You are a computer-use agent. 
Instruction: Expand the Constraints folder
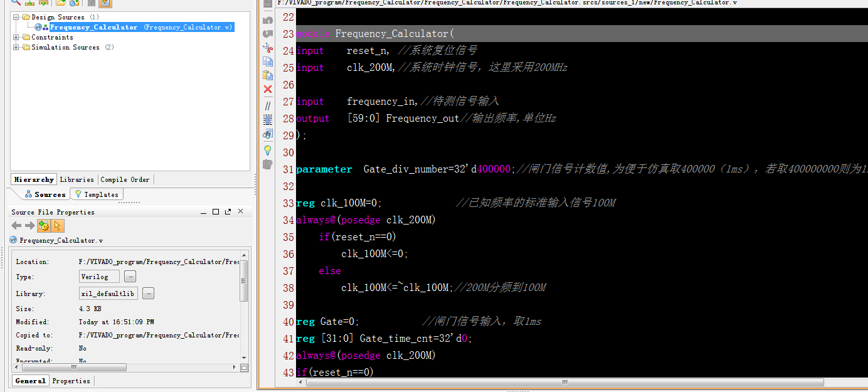(16, 37)
